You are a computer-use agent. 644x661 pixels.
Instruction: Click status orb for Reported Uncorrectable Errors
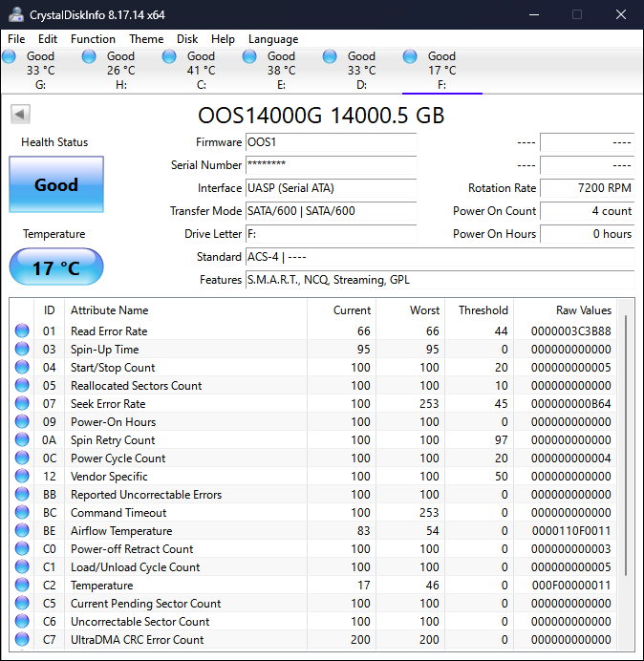pos(22,494)
